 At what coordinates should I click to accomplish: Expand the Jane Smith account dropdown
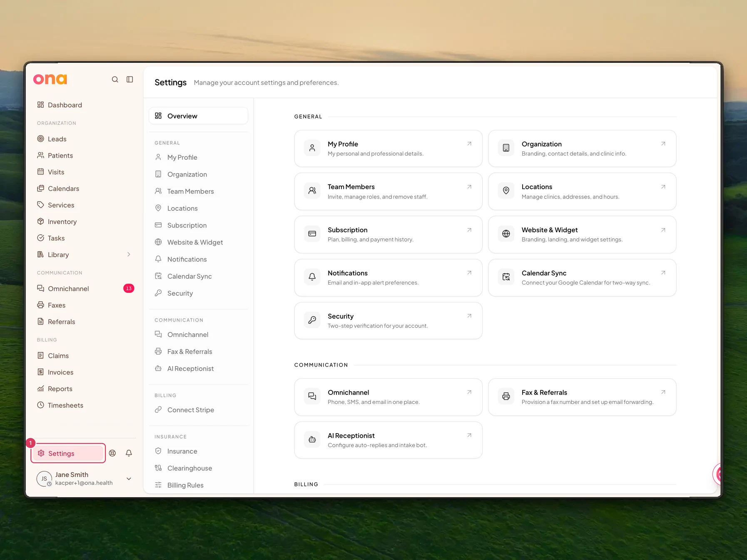(x=129, y=479)
